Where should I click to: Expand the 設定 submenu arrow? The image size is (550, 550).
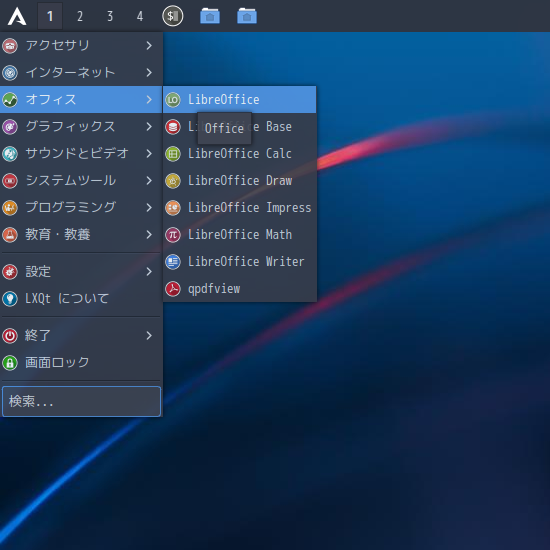pos(149,271)
